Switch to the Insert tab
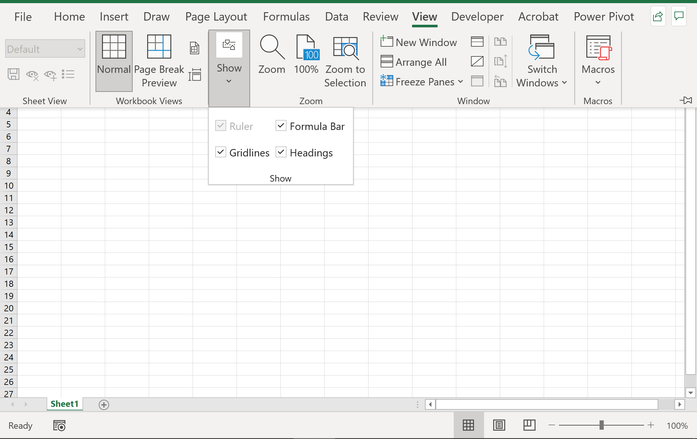This screenshot has width=697, height=439. click(x=114, y=17)
